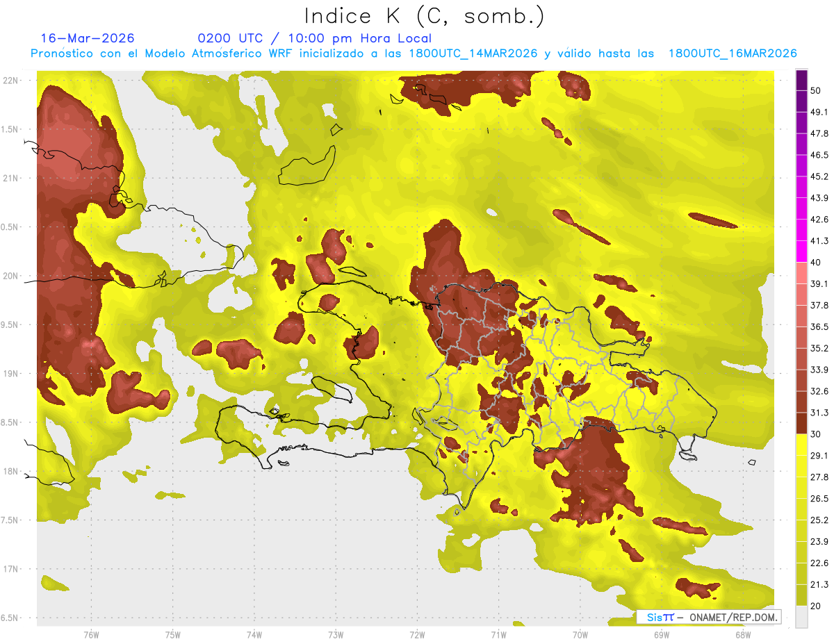The height and width of the screenshot is (644, 834).
Task: Select the colorbar value 22.6
Action: pyautogui.click(x=819, y=563)
